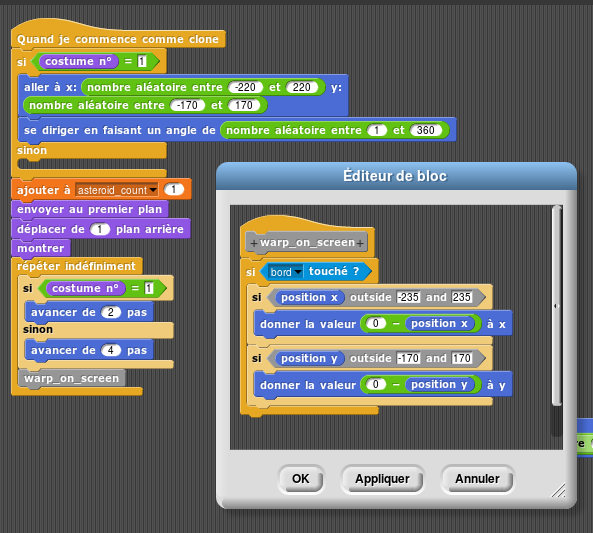Select the 1 value in loop costume comparison
This screenshot has height=533, width=593.
click(149, 288)
